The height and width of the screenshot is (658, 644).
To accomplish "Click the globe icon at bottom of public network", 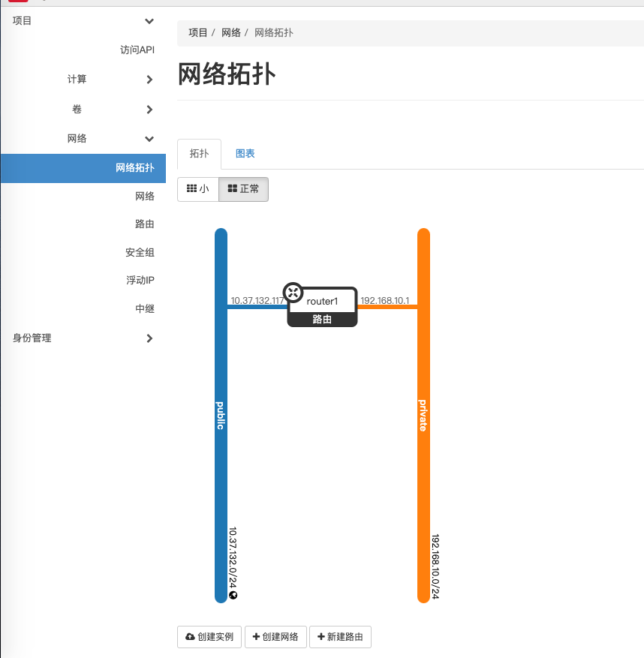I will click(233, 595).
